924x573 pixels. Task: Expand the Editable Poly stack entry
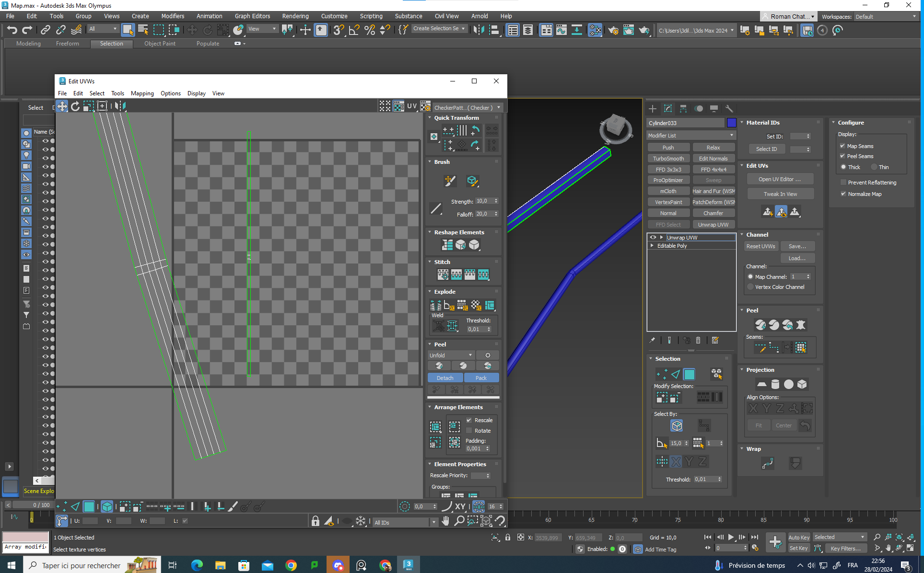click(x=652, y=245)
